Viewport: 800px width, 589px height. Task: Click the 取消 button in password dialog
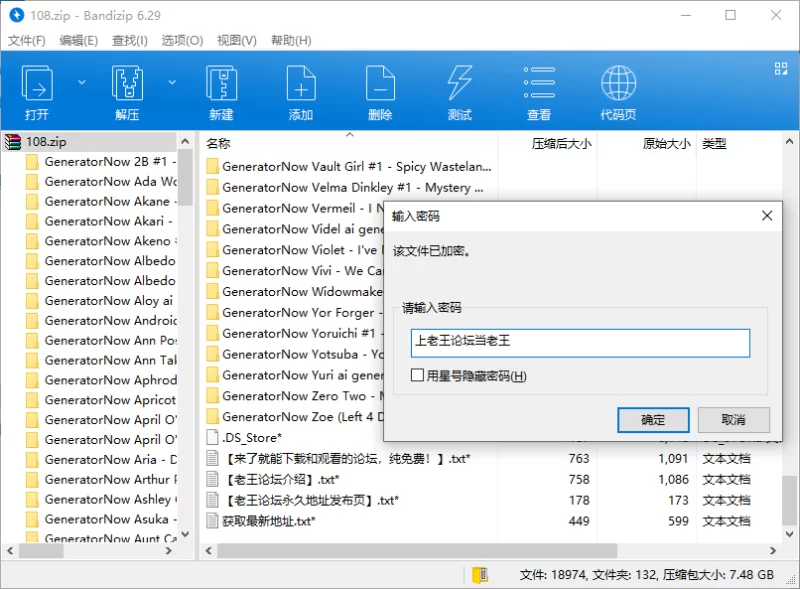733,420
